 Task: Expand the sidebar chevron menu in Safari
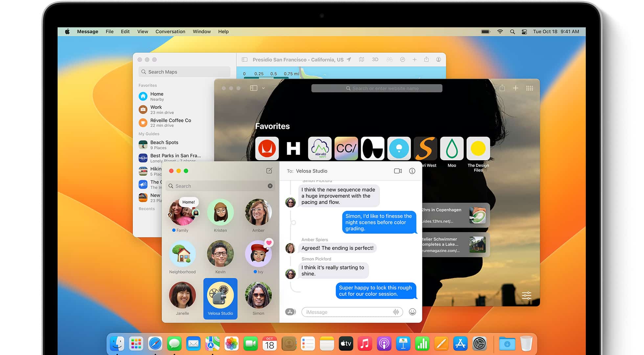[263, 88]
